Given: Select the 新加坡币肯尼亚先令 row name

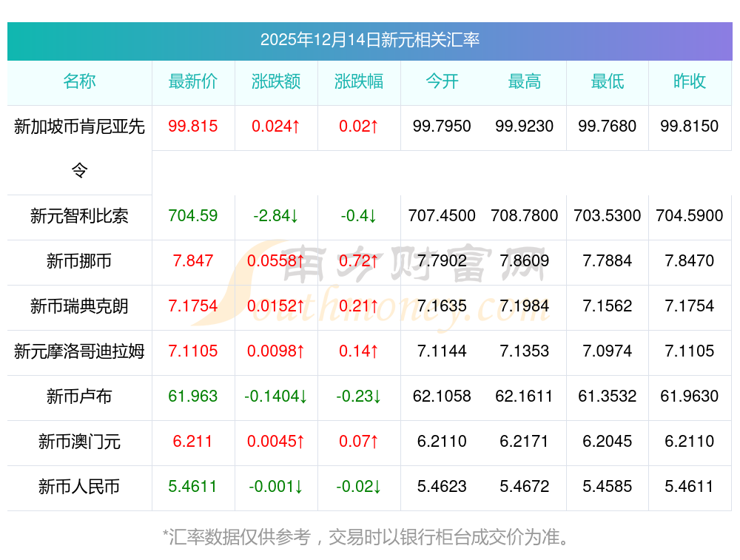Looking at the screenshot, I should click(x=79, y=148).
